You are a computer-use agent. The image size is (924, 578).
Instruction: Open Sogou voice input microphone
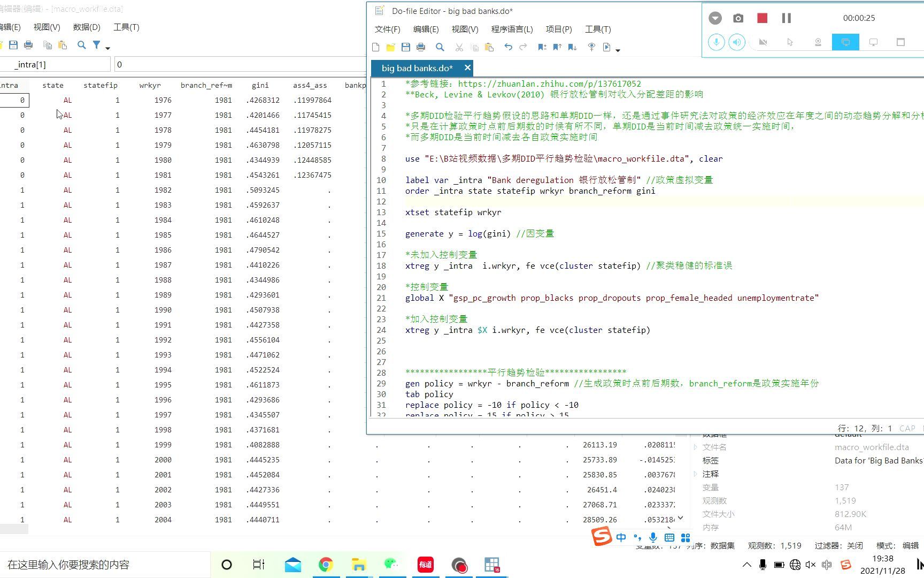pyautogui.click(x=653, y=537)
